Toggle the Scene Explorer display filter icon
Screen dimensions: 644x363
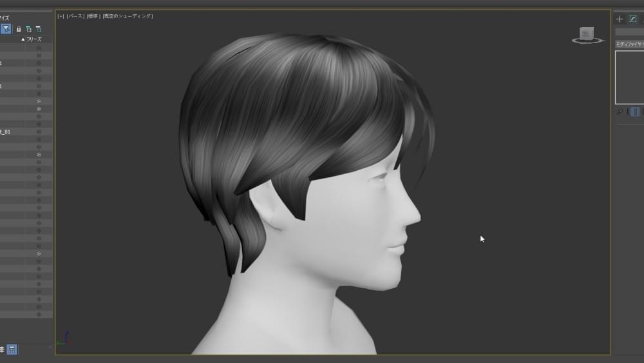pyautogui.click(x=6, y=29)
